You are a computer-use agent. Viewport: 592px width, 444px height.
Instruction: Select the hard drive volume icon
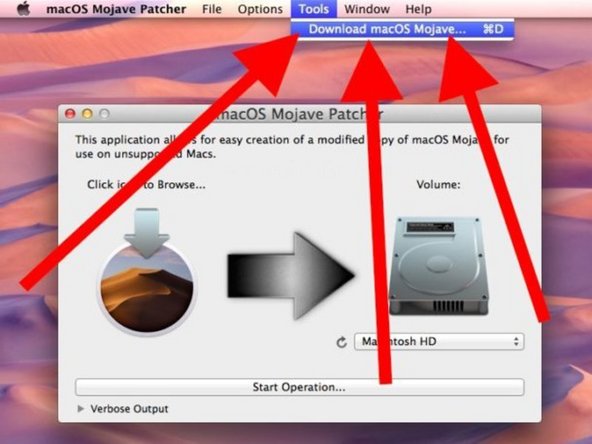tap(438, 266)
